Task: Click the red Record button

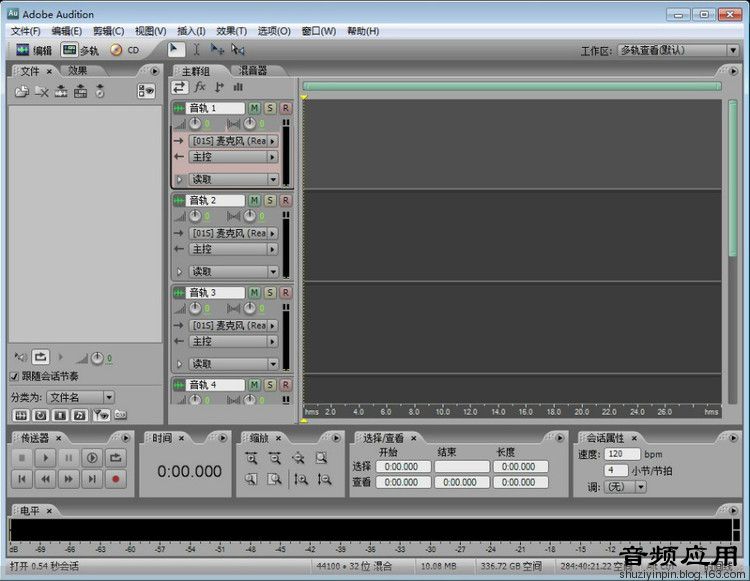Action: (x=116, y=479)
